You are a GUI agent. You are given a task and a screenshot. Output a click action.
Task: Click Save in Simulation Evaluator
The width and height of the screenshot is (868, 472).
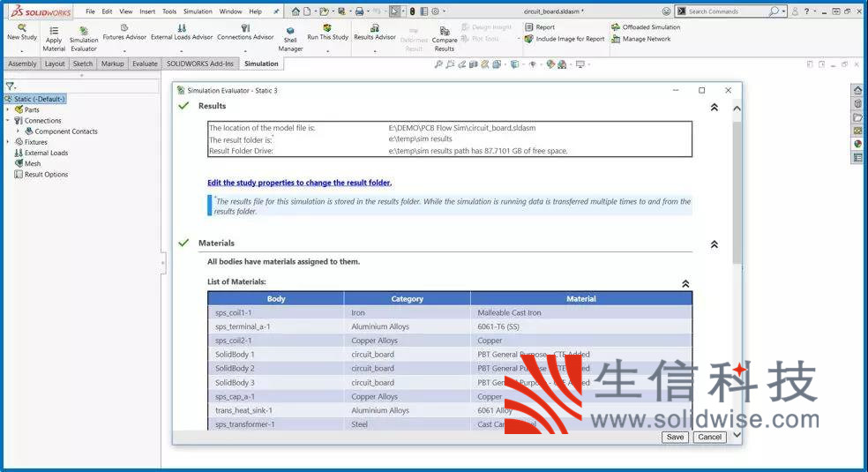(x=675, y=437)
